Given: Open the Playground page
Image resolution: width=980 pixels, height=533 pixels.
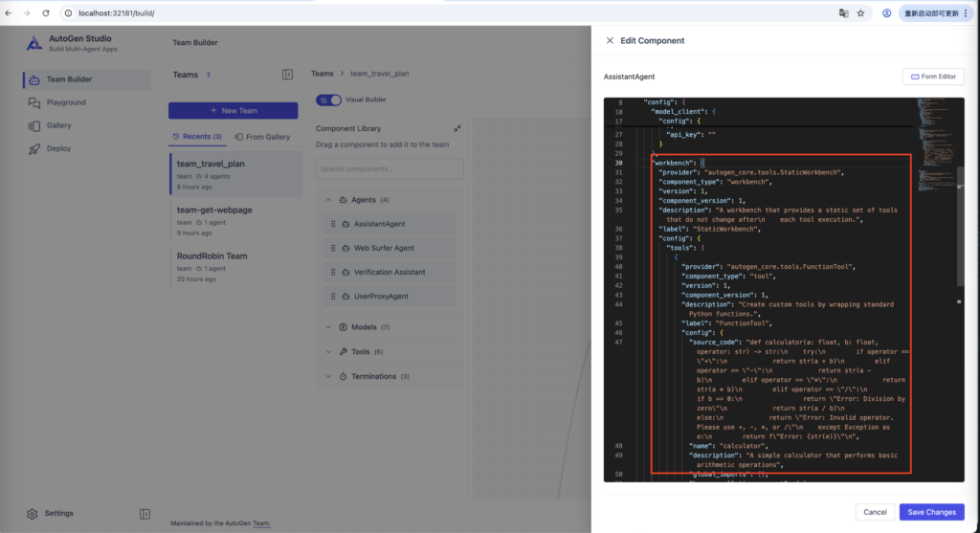Looking at the screenshot, I should (x=66, y=102).
